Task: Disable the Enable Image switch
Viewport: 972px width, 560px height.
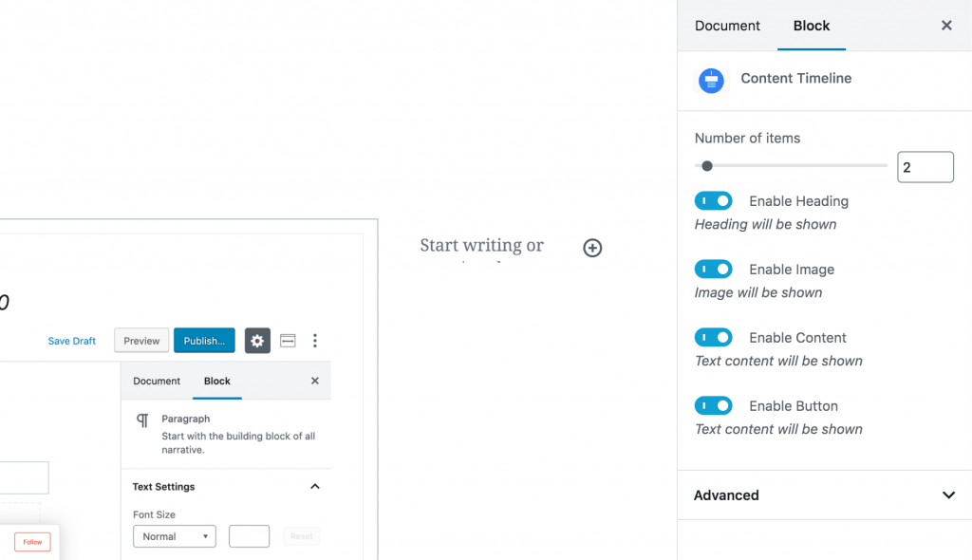Action: pos(713,270)
